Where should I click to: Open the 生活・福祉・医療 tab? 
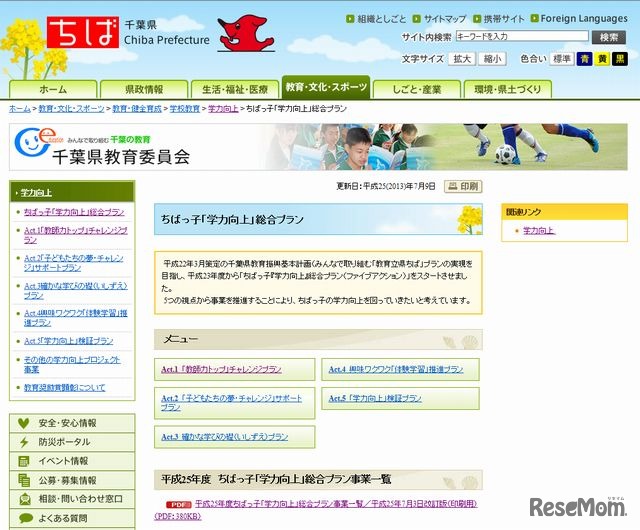[x=235, y=89]
